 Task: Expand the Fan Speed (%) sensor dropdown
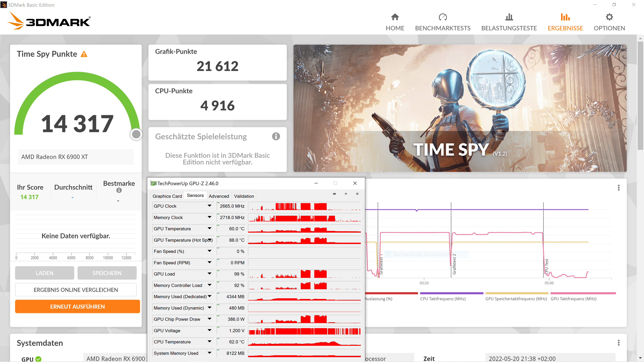coord(209,251)
